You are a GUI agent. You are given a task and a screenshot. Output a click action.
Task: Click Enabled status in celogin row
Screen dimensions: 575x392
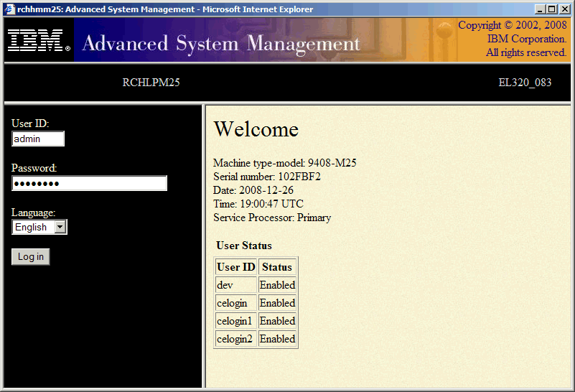tap(277, 303)
